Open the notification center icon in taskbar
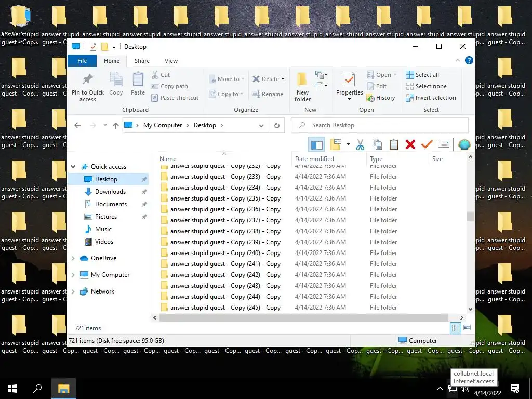Screen dimensions: 532x399 pyautogui.click(x=515, y=389)
